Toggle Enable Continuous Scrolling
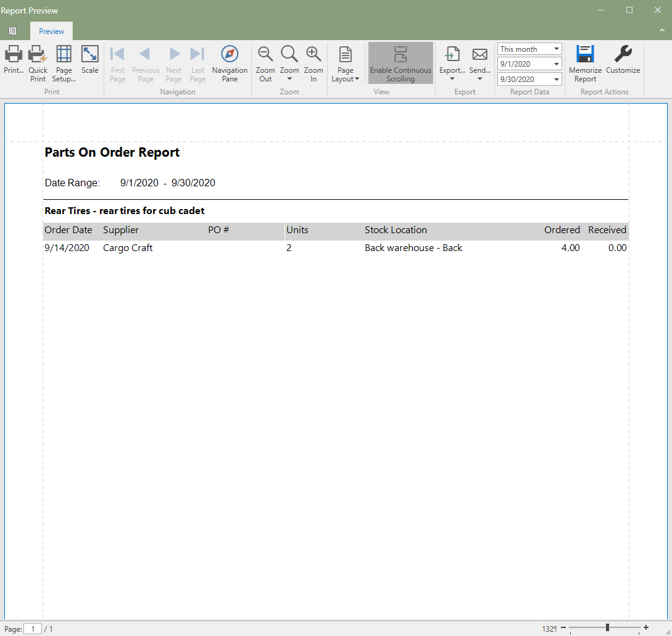 400,63
